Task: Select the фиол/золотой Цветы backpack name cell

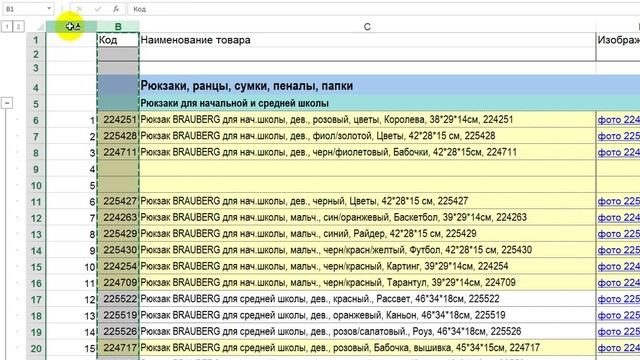Action: pyautogui.click(x=367, y=136)
